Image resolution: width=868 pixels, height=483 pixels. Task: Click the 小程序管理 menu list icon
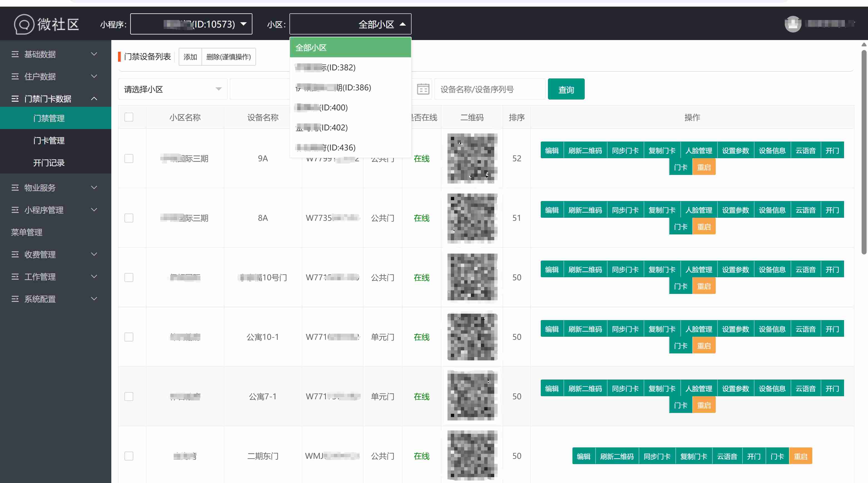coord(15,210)
